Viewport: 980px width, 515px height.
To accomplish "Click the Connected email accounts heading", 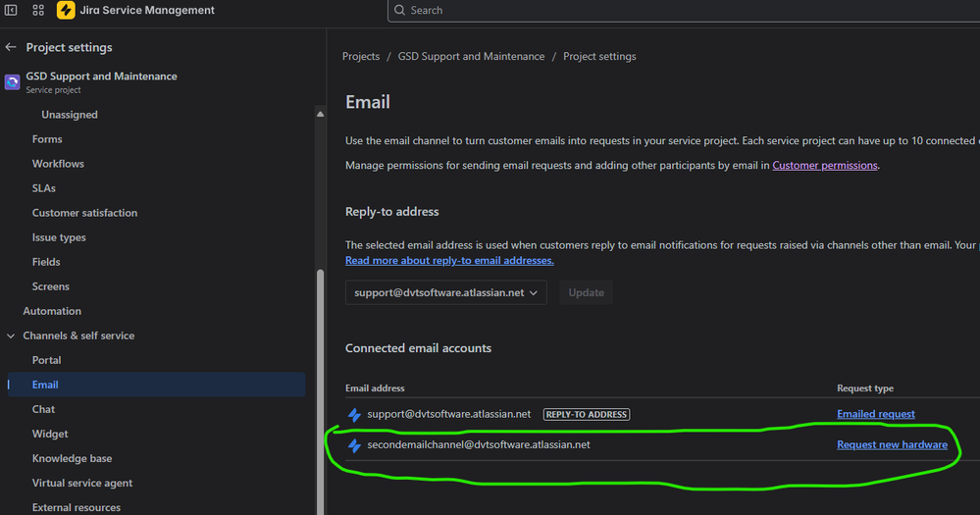I will click(x=418, y=348).
